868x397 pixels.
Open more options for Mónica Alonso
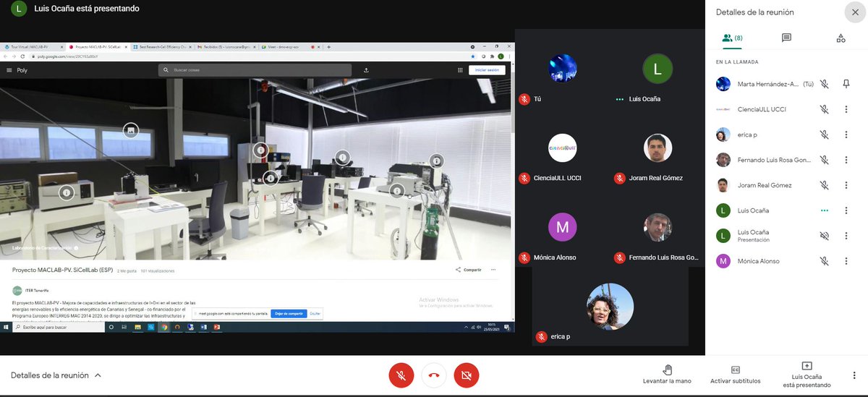point(846,261)
